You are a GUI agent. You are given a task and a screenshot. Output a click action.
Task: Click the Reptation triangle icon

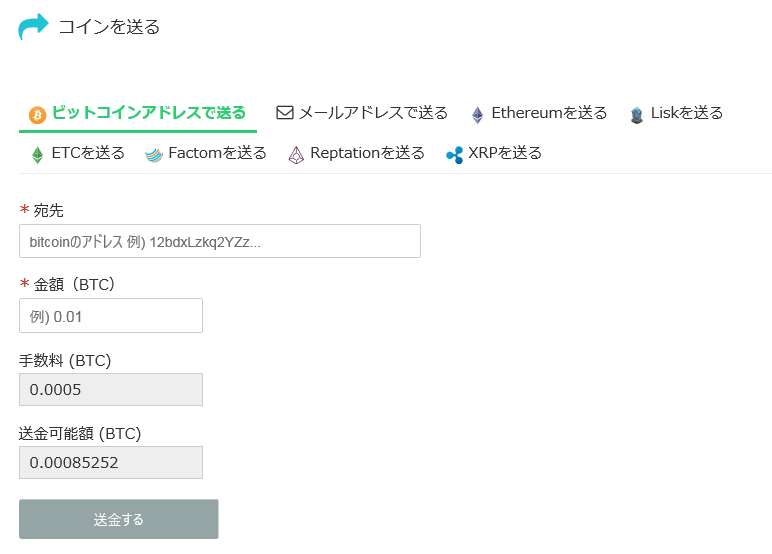tap(296, 154)
